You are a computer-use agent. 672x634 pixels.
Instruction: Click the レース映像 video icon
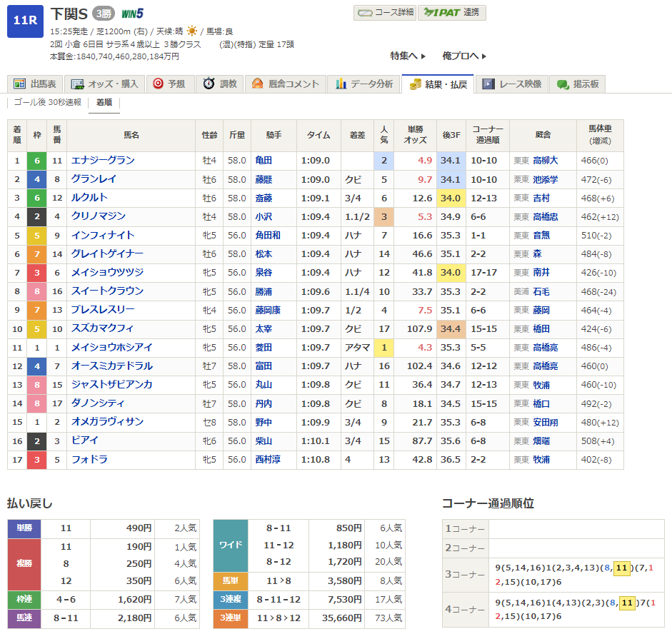click(x=488, y=84)
